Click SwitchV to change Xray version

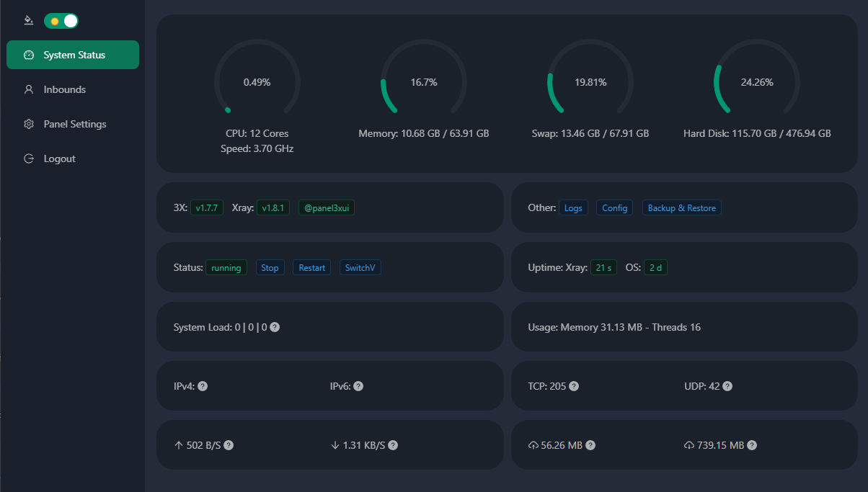tap(360, 267)
